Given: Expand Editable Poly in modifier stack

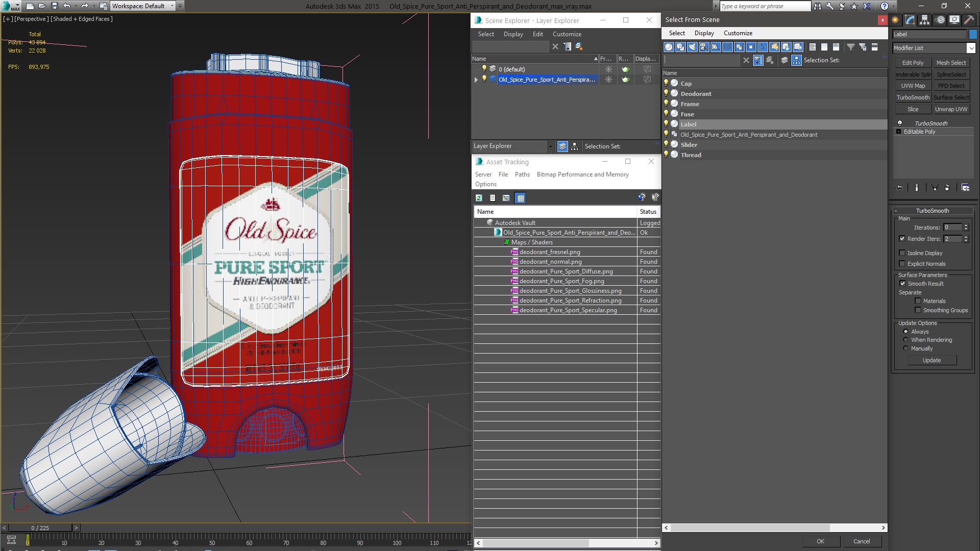Looking at the screenshot, I should click(x=899, y=132).
